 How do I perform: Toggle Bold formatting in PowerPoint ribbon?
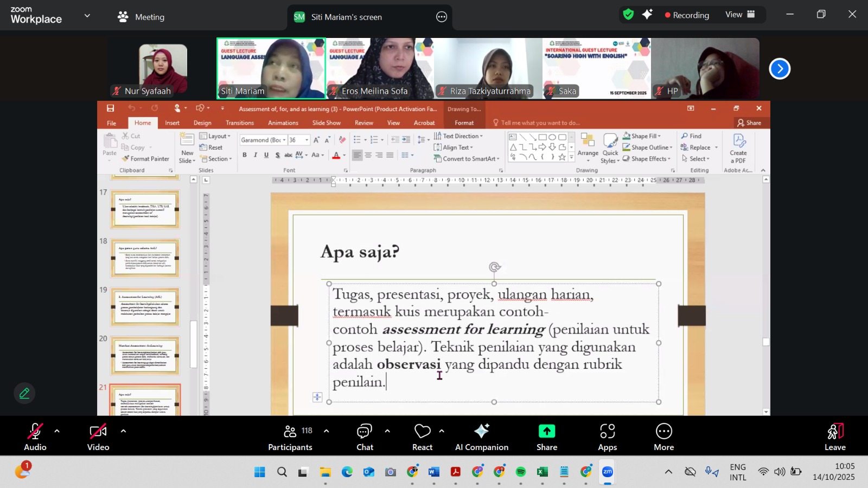tap(245, 155)
